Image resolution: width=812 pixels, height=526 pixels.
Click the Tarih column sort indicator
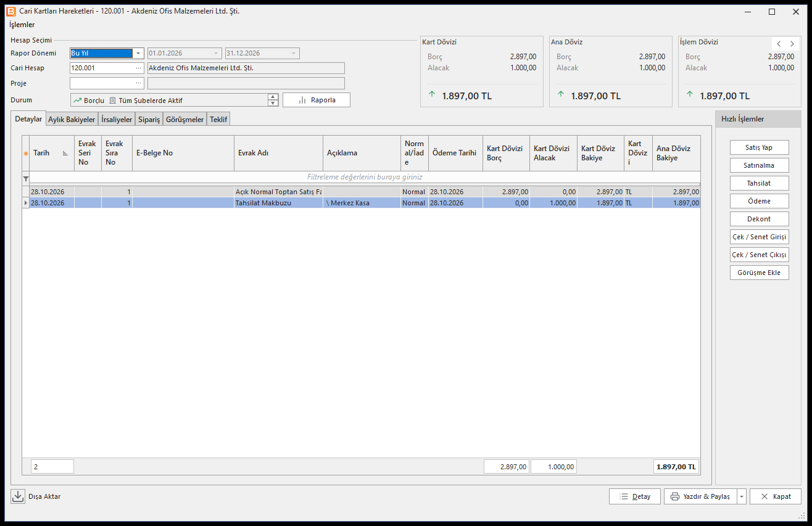pyautogui.click(x=65, y=154)
